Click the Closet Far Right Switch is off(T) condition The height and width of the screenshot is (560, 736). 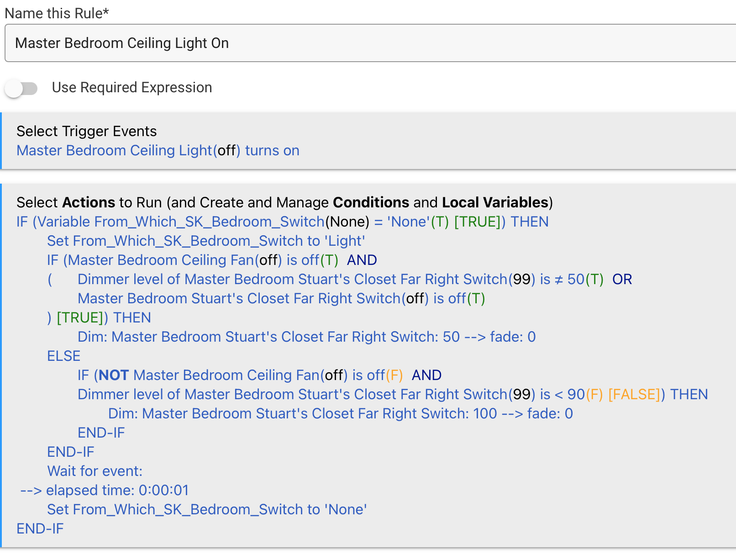[281, 298]
